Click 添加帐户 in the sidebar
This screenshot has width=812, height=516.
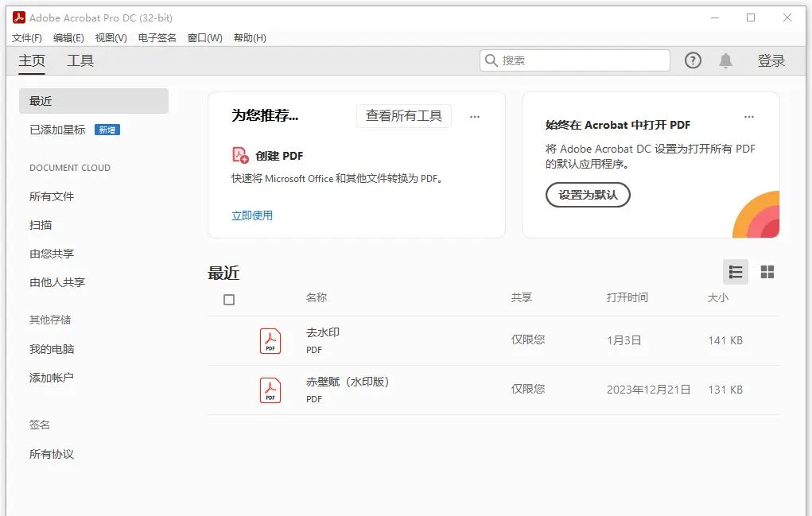pos(51,378)
